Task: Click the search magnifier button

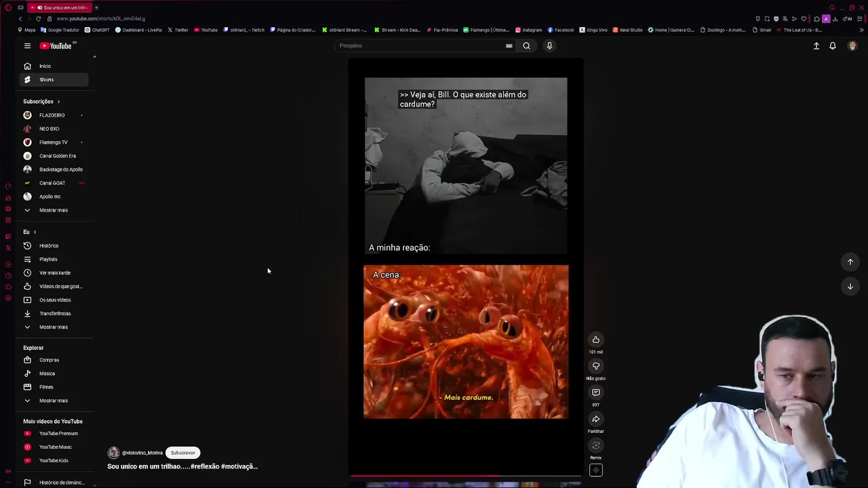Action: tap(526, 45)
